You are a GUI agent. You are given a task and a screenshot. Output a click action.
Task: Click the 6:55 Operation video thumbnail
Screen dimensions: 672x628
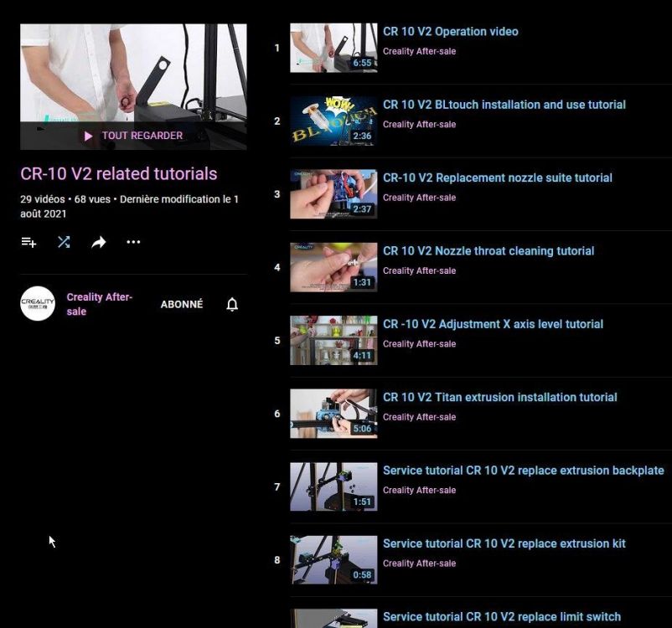tap(333, 48)
